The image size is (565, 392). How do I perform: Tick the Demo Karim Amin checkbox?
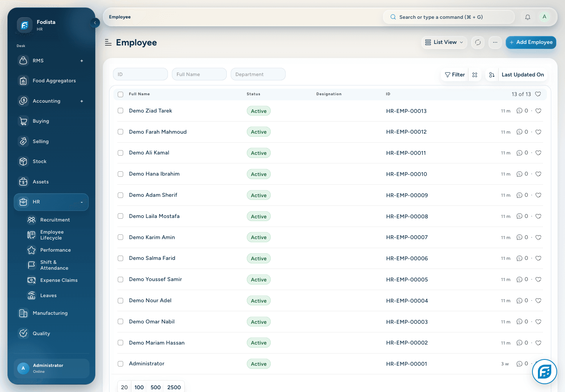tap(120, 238)
